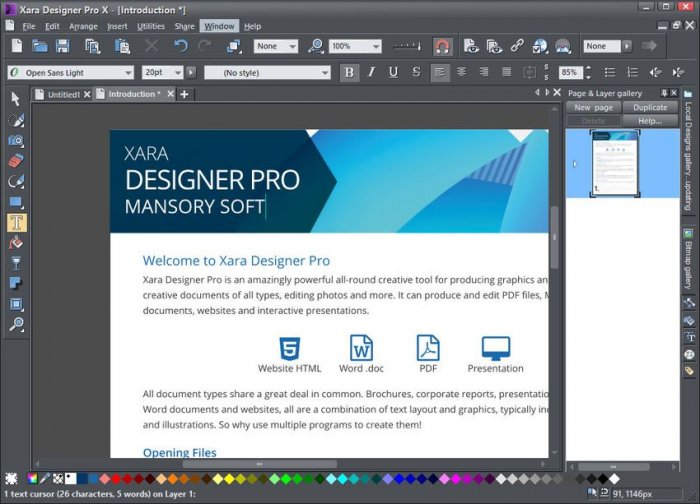Click arrow beside right None field
The width and height of the screenshot is (700, 504).
point(627,46)
